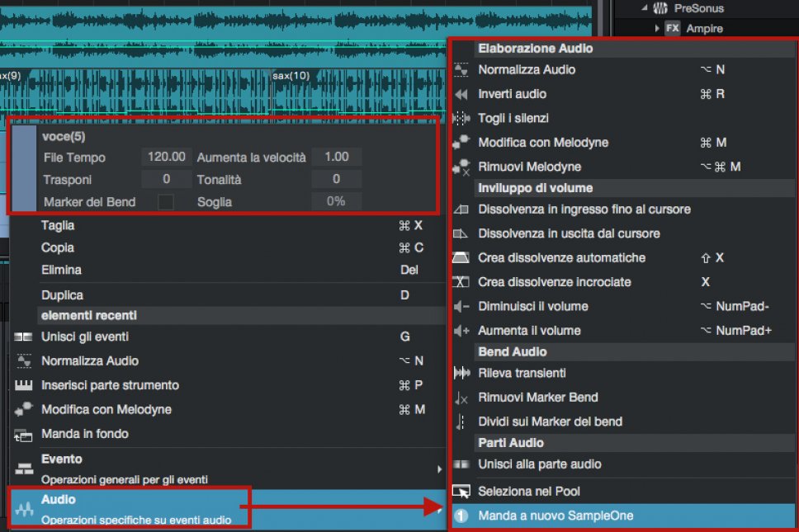Expand the Ampire FX tree item
This screenshot has width=799, height=532.
point(658,29)
